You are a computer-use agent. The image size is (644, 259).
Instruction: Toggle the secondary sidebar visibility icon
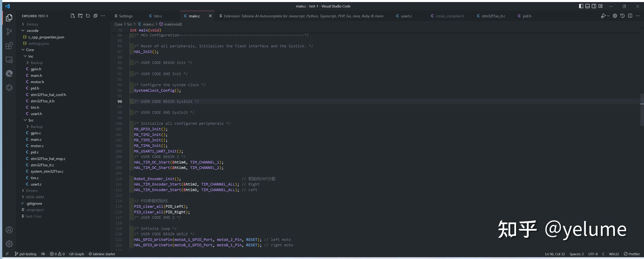(594, 6)
